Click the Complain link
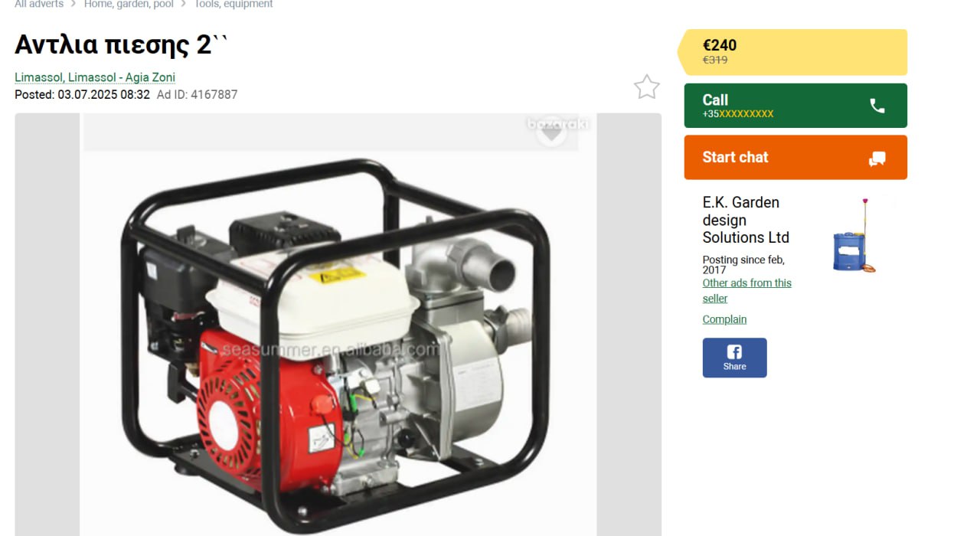This screenshot has width=980, height=536. pyautogui.click(x=724, y=319)
